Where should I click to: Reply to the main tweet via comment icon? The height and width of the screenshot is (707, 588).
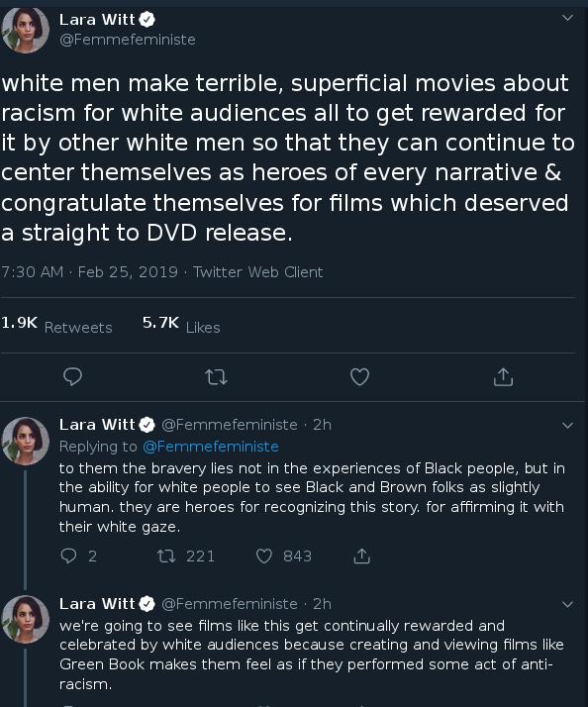click(x=72, y=376)
